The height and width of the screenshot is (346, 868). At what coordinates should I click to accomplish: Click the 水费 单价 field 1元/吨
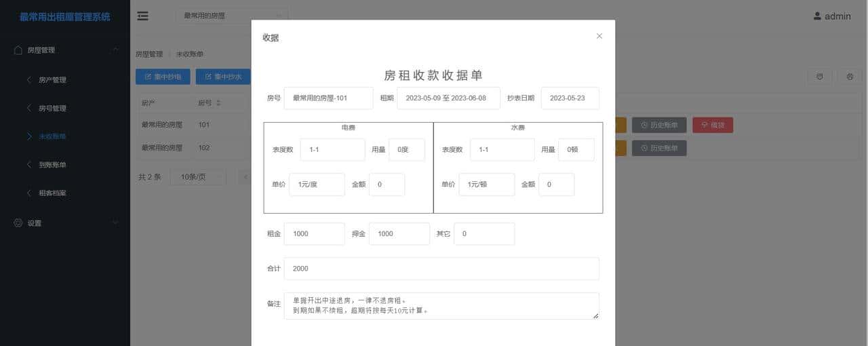[x=486, y=184]
